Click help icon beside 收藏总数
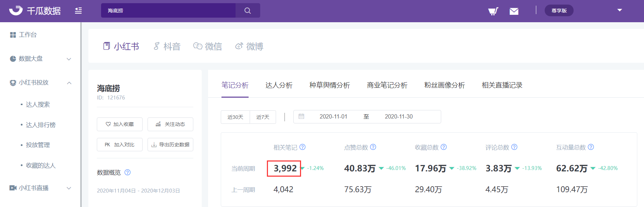Viewport: 644px width, 207px height. click(x=444, y=147)
